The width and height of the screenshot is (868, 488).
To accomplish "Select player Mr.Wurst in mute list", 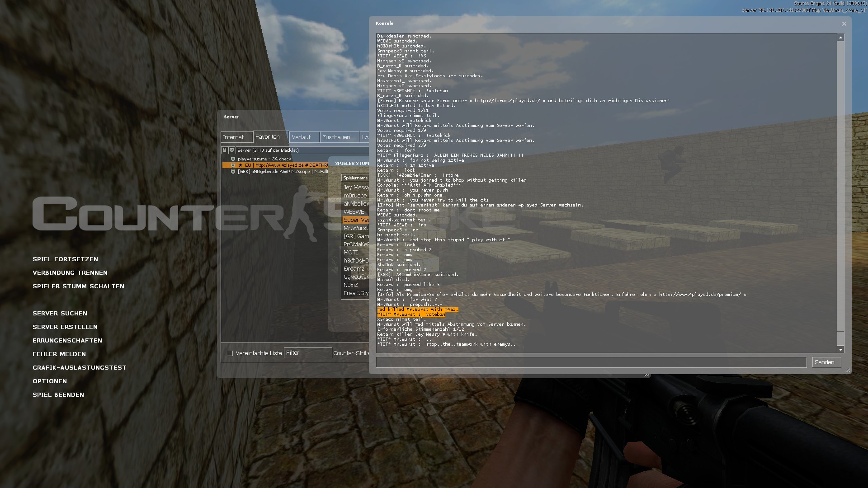I will coord(356,228).
